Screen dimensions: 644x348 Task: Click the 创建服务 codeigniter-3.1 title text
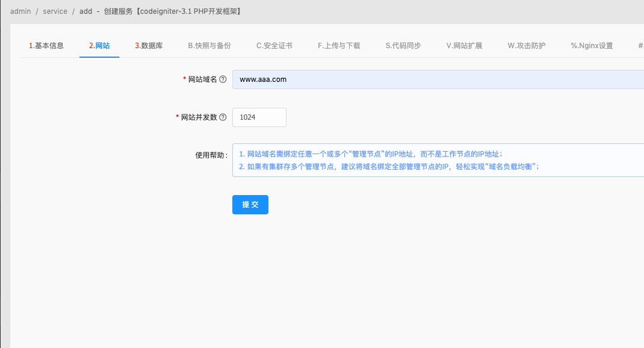point(173,11)
